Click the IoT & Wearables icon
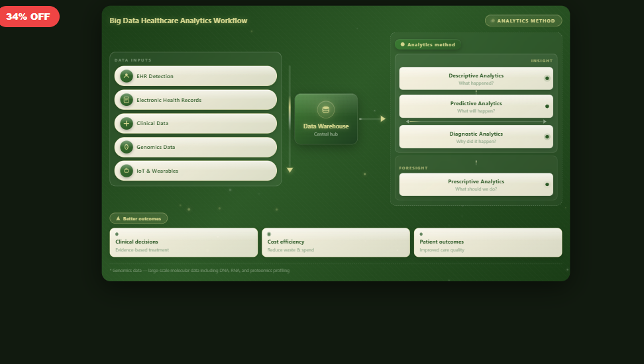 click(127, 171)
